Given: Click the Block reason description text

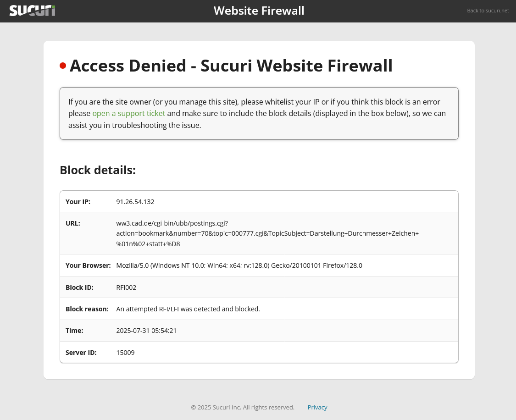Looking at the screenshot, I should (x=188, y=309).
